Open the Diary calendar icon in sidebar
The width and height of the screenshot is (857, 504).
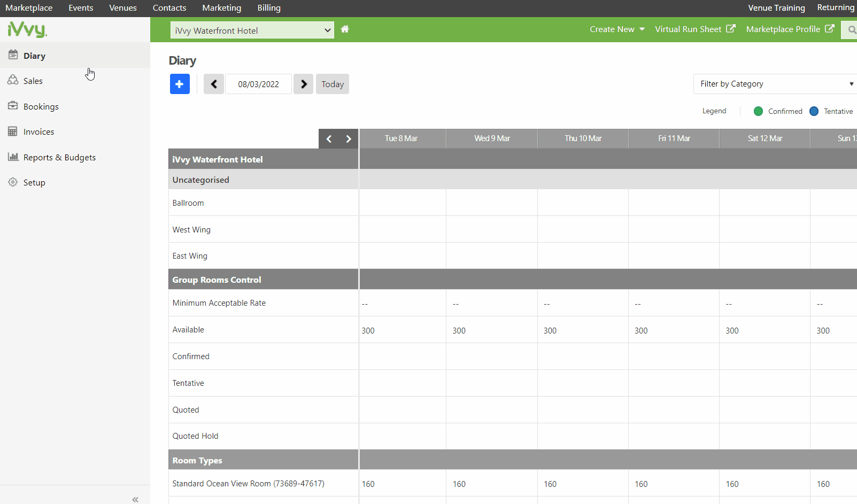(x=13, y=55)
